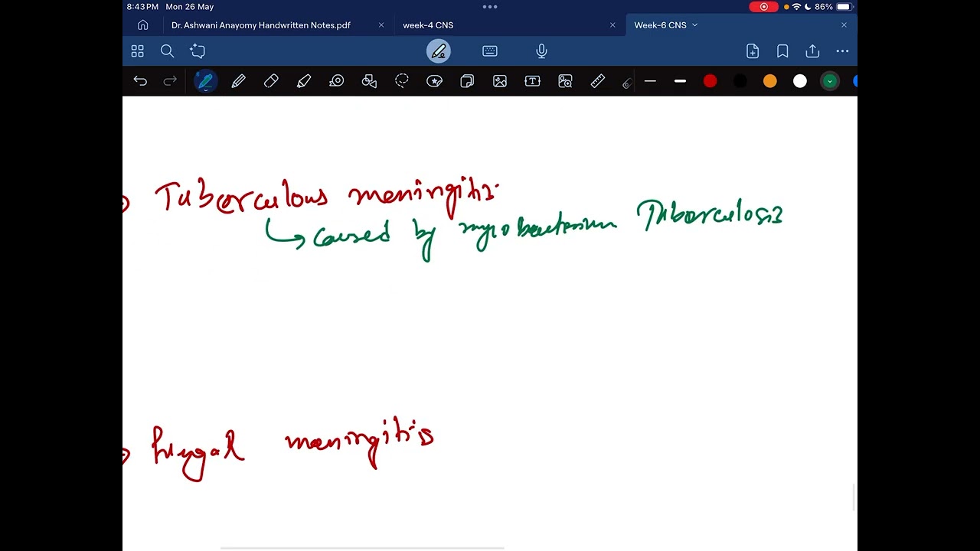Viewport: 980px width, 551px height.
Task: Add a new page
Action: (753, 51)
